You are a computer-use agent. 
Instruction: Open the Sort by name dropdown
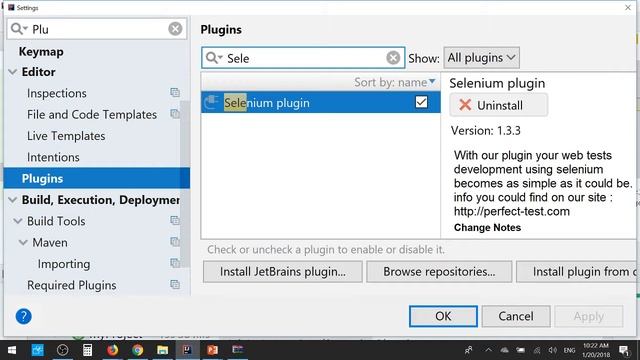(394, 82)
